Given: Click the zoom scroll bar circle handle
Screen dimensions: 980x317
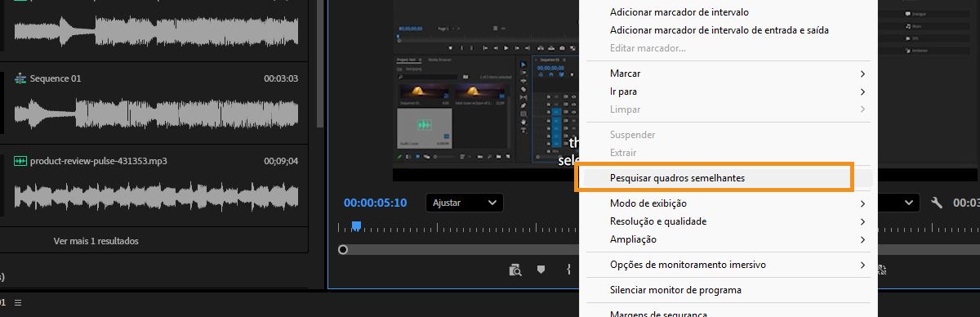Looking at the screenshot, I should [343, 249].
